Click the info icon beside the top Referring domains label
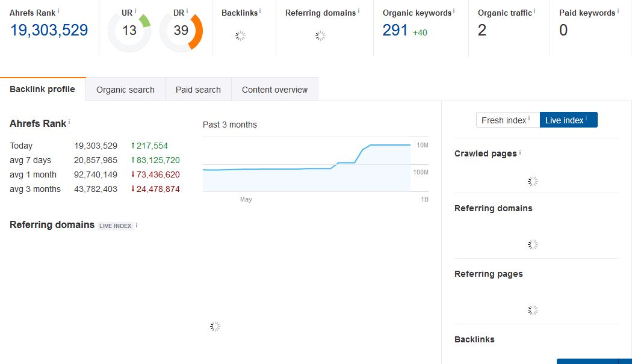 [x=359, y=11]
